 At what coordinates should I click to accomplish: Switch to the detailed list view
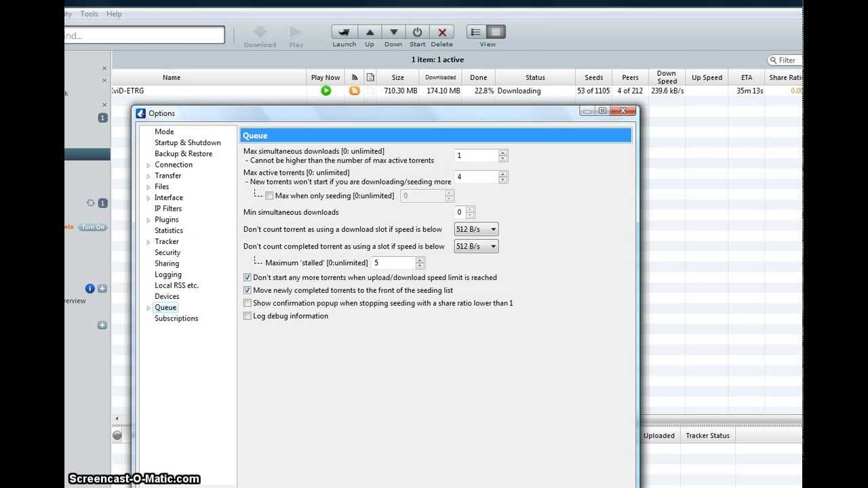[x=496, y=32]
